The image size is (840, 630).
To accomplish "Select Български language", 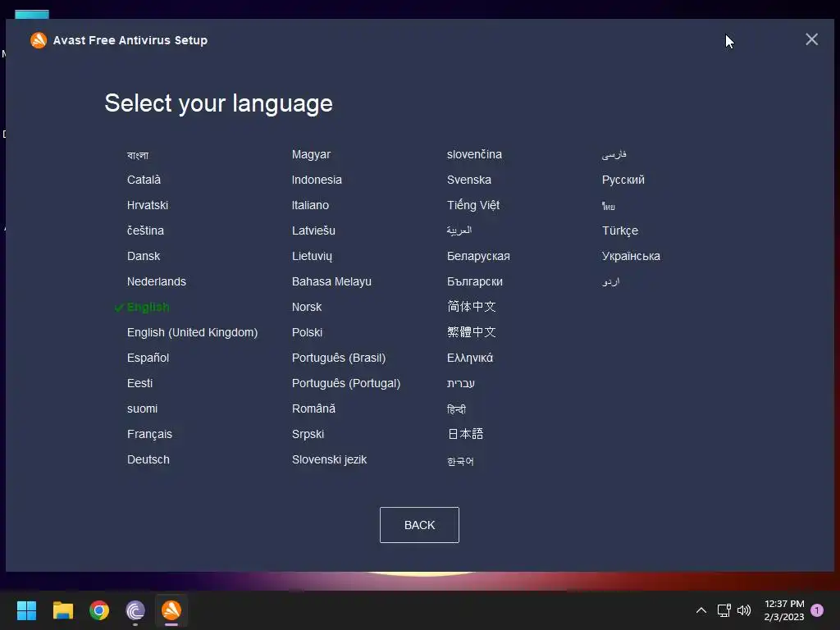I will [475, 282].
